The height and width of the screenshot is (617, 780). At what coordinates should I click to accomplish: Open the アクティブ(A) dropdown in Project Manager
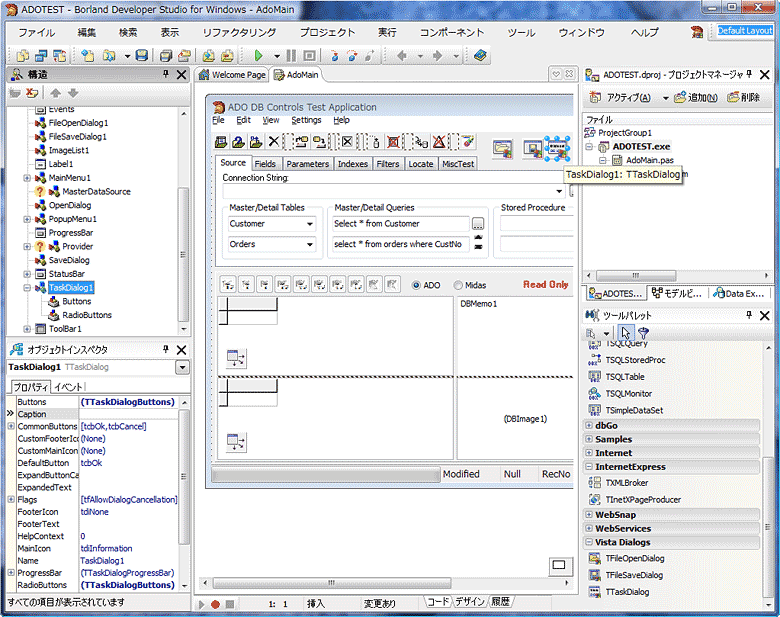[666, 98]
